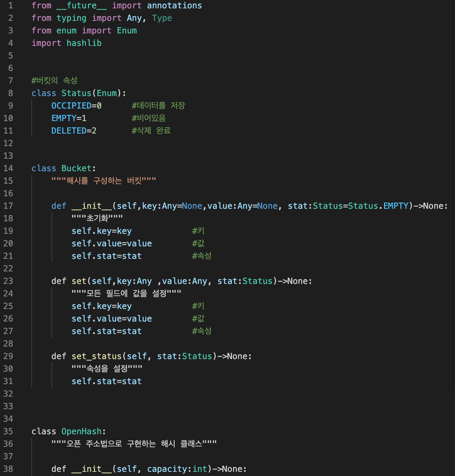Click the method name 'set' on line 23
Viewport: 455px width, 476px height.
[x=79, y=281]
